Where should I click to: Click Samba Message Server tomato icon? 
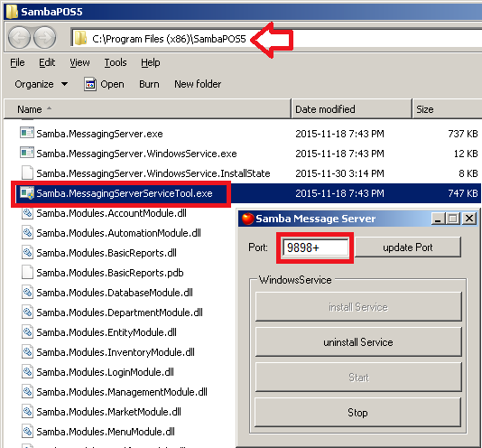click(x=247, y=219)
